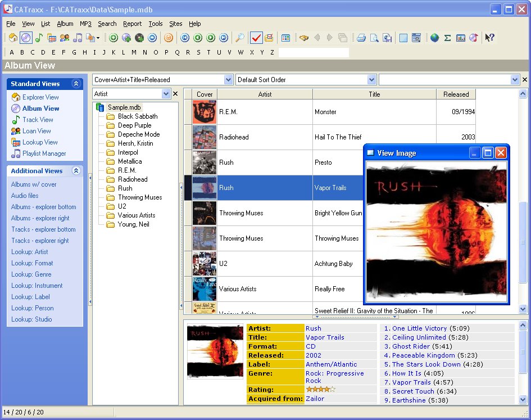
Task: Click the album list vertical scrollbar thumb
Action: coord(523,242)
